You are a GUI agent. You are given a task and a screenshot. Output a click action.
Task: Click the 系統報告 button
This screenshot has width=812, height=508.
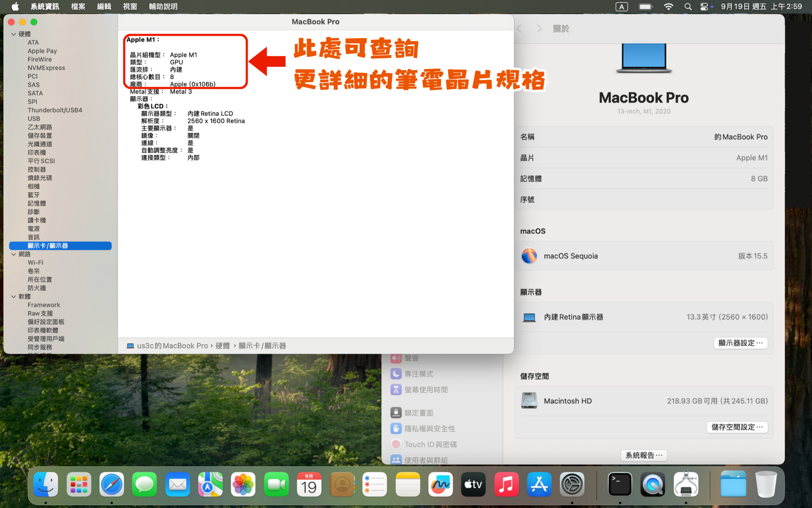(x=644, y=455)
